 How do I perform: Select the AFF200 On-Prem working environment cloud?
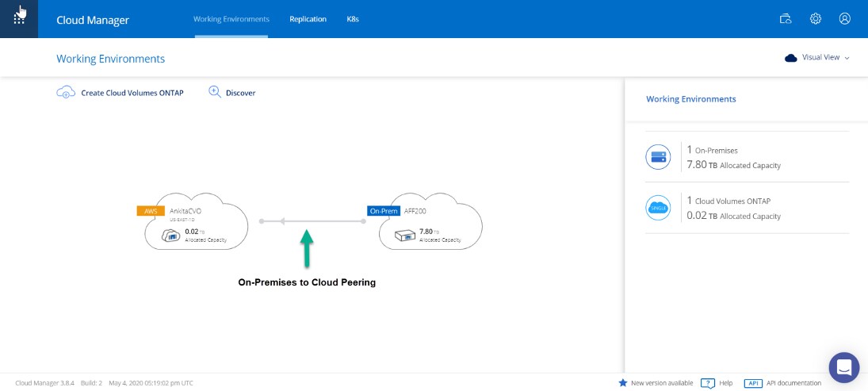point(430,224)
